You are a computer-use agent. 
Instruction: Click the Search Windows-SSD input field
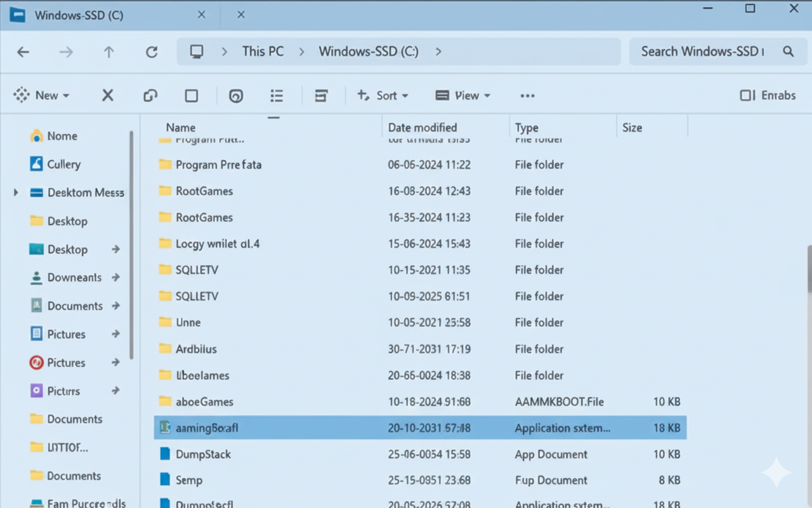702,51
